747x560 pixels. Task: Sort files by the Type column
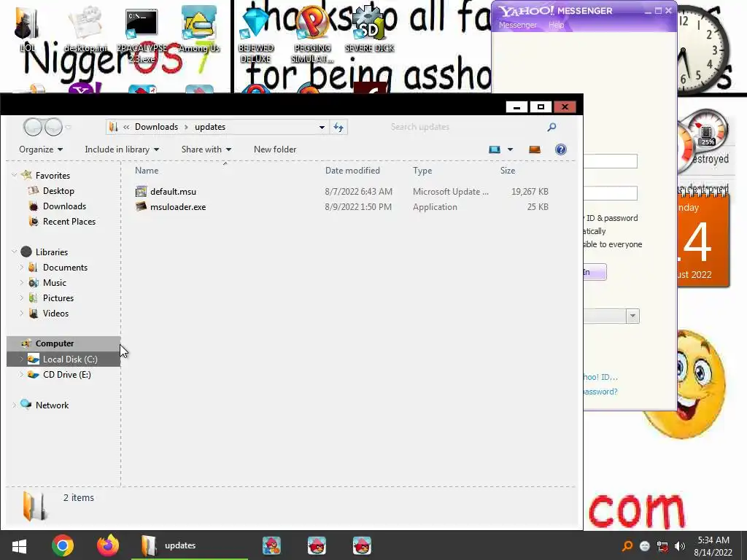click(x=422, y=171)
